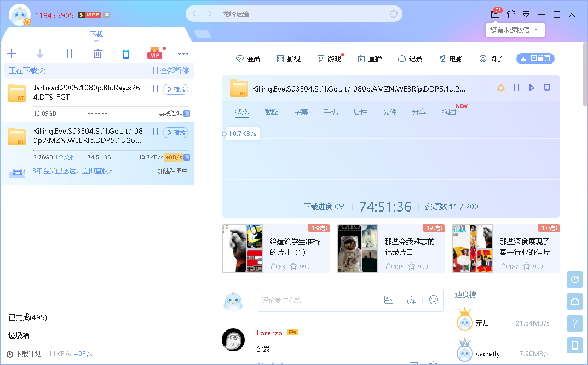The width and height of the screenshot is (588, 365).
Task: Switch to the 字幕 subtitles tab
Action: 301,111
